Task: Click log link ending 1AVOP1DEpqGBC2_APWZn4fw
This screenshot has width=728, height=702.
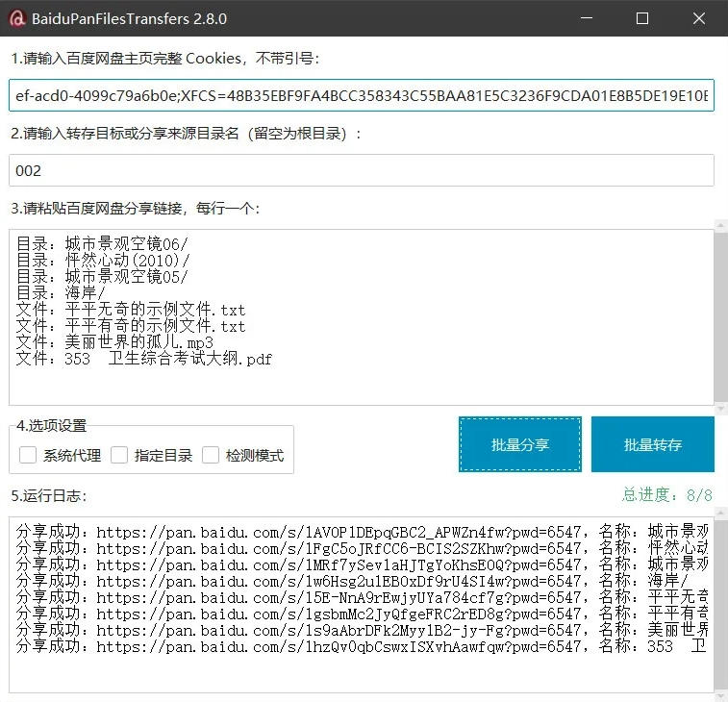Action: tap(339, 532)
